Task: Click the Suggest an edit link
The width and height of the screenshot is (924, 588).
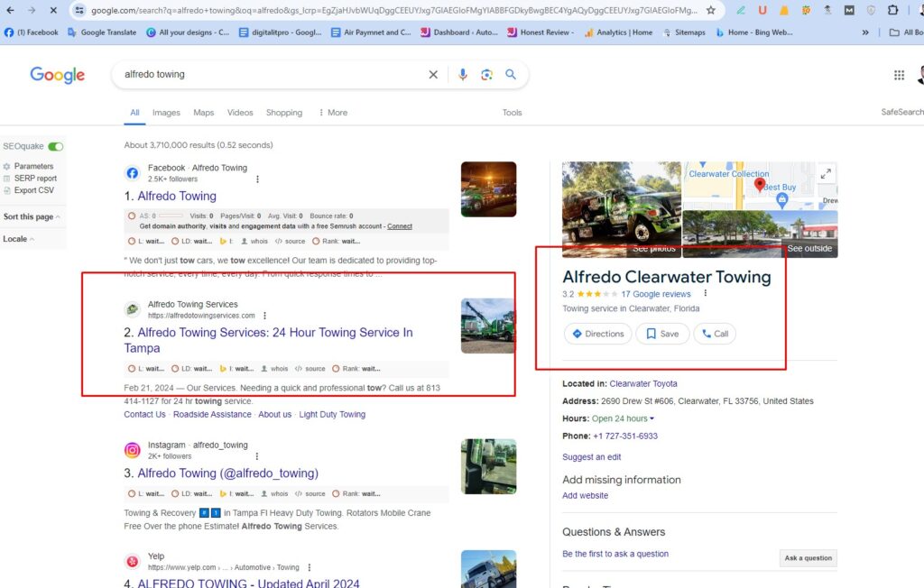Action: click(592, 456)
